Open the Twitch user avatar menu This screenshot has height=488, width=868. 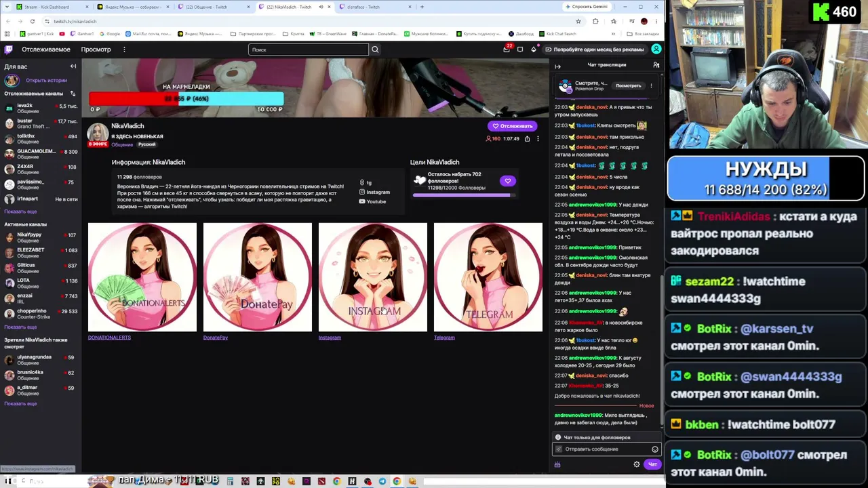click(x=656, y=49)
